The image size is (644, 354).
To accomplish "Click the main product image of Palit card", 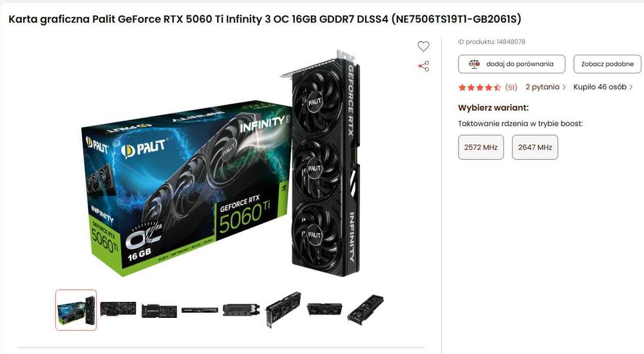I will coord(221,163).
